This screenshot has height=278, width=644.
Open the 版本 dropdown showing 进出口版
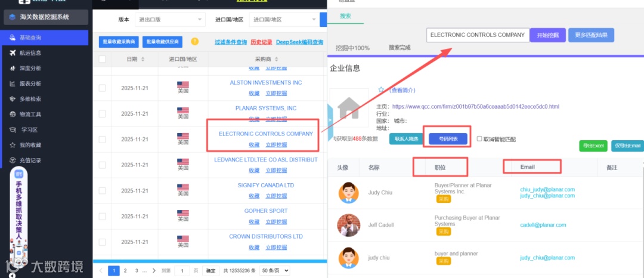tap(170, 20)
